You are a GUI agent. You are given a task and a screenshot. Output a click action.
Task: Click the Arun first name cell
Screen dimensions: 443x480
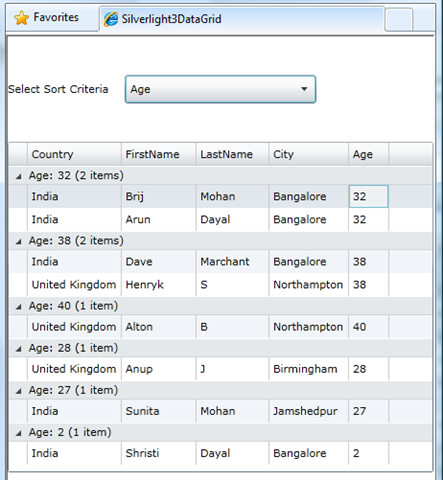click(159, 219)
